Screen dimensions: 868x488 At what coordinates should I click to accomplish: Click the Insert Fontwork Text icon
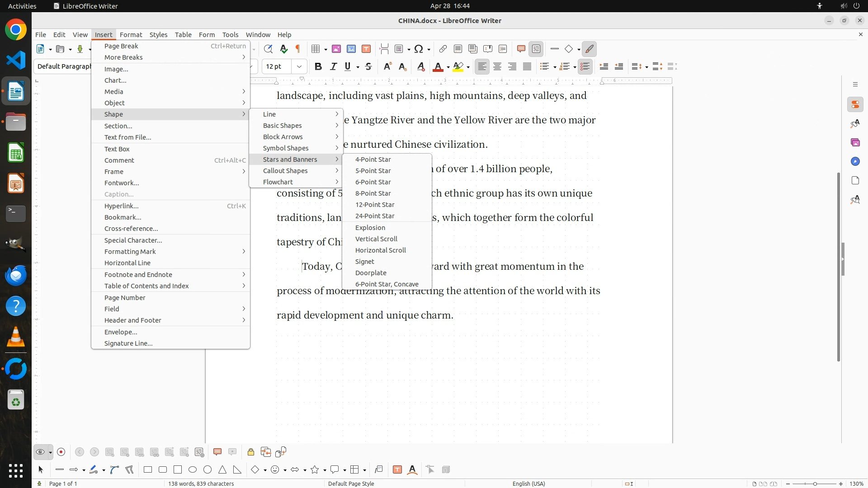412,470
